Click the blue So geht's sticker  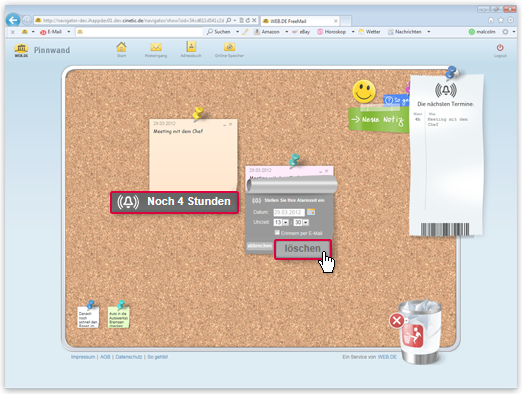396,100
